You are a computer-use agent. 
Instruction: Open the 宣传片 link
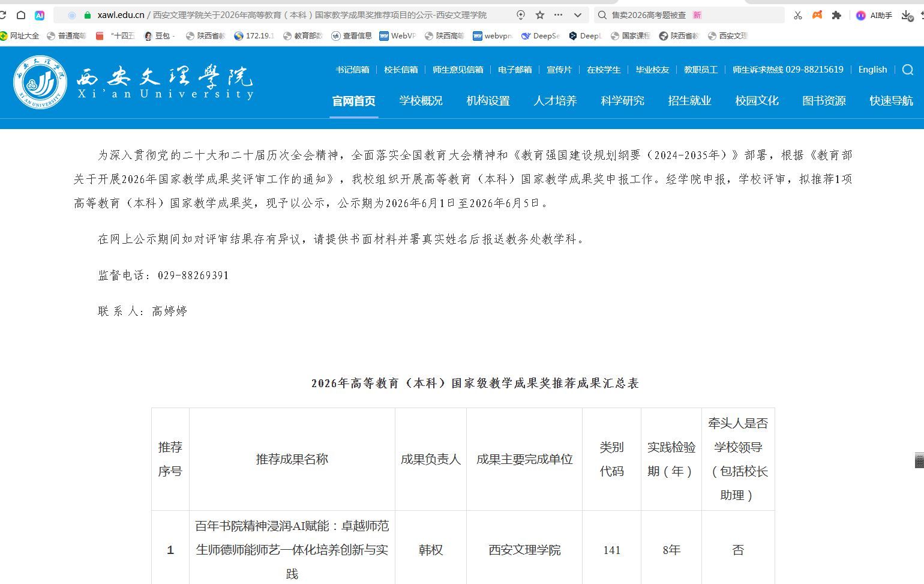pyautogui.click(x=559, y=70)
